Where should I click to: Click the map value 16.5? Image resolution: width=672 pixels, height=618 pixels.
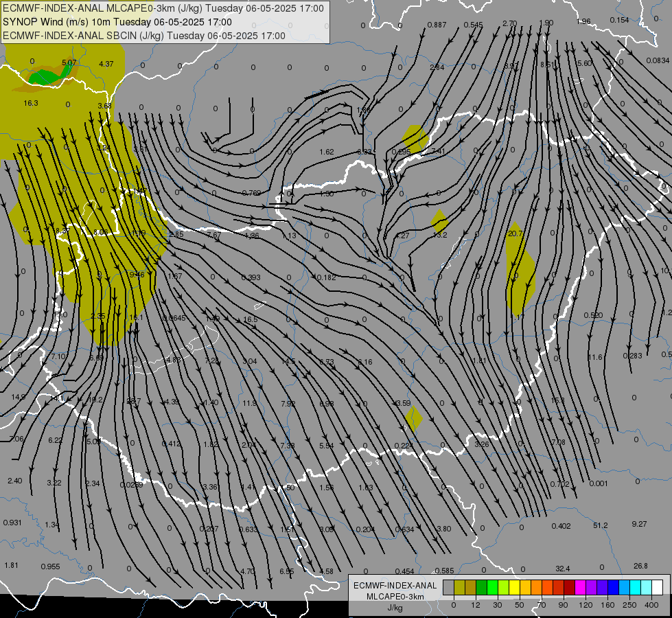click(x=251, y=319)
